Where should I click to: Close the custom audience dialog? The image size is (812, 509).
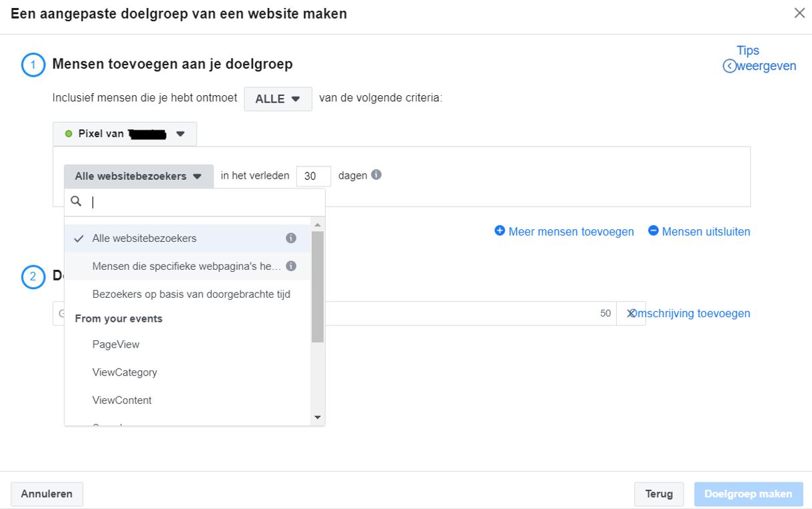pos(799,13)
